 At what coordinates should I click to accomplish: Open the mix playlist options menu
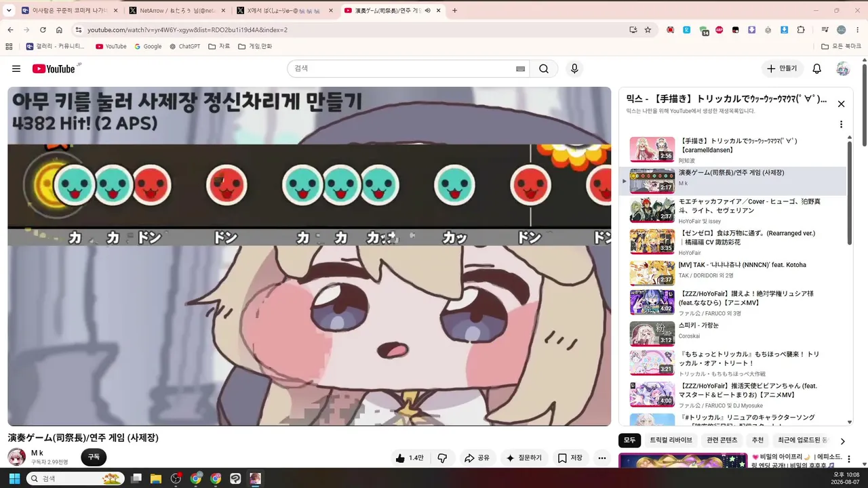[841, 125]
